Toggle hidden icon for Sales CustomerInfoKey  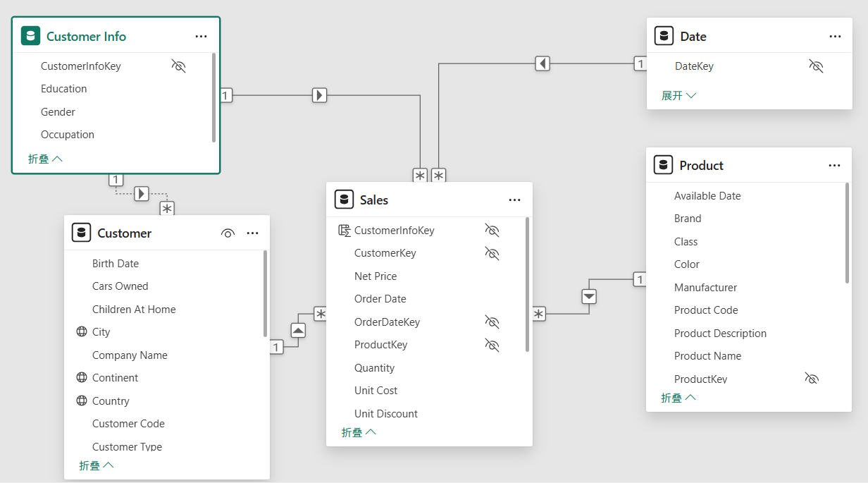(x=492, y=230)
